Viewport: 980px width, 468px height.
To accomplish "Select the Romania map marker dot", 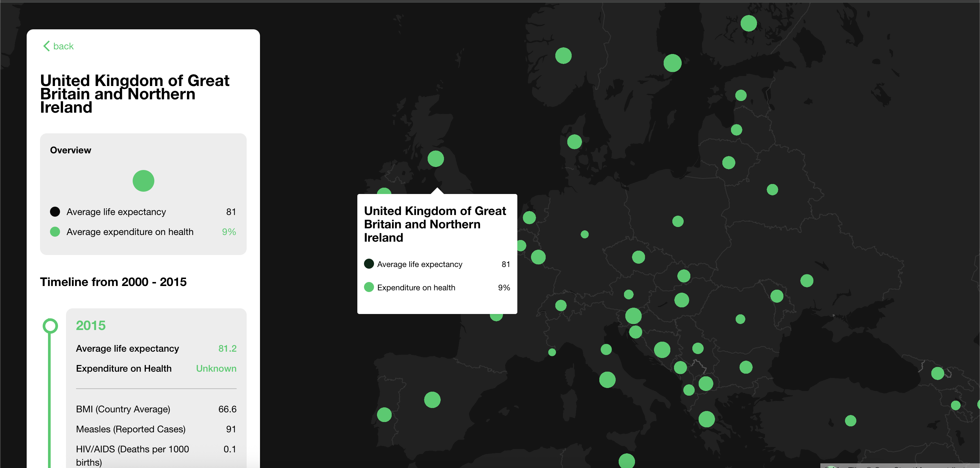I will coord(740,319).
